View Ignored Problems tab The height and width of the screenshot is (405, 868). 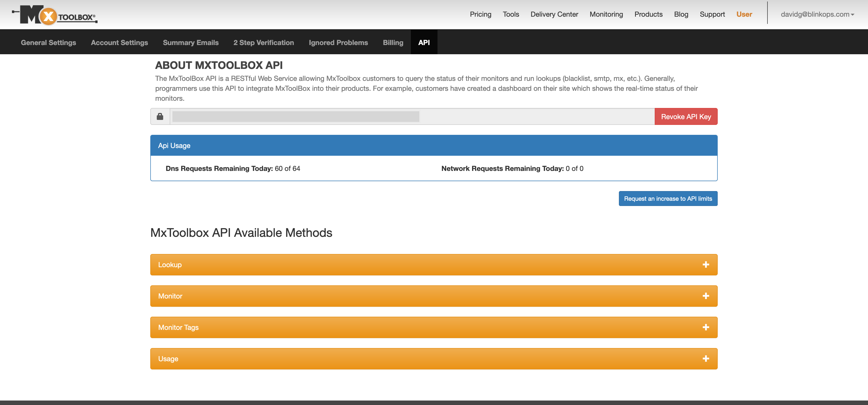pyautogui.click(x=338, y=43)
